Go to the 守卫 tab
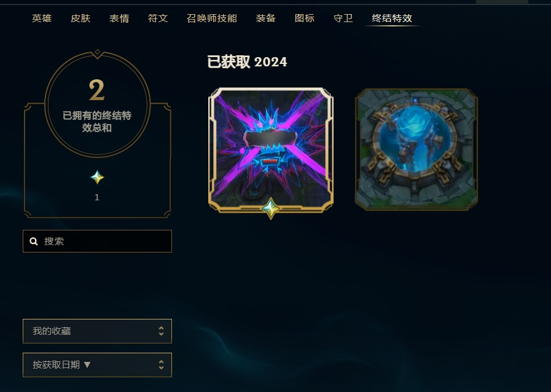 [343, 18]
